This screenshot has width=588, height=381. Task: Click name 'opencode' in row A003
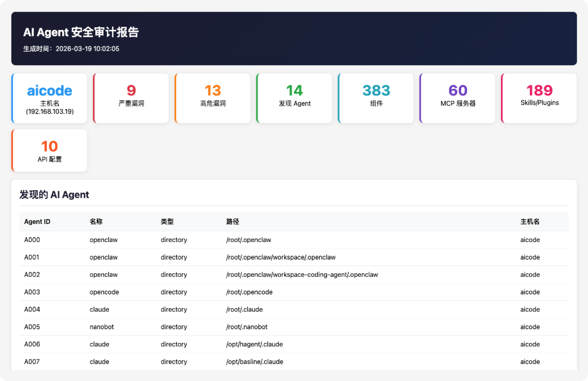[x=104, y=292]
